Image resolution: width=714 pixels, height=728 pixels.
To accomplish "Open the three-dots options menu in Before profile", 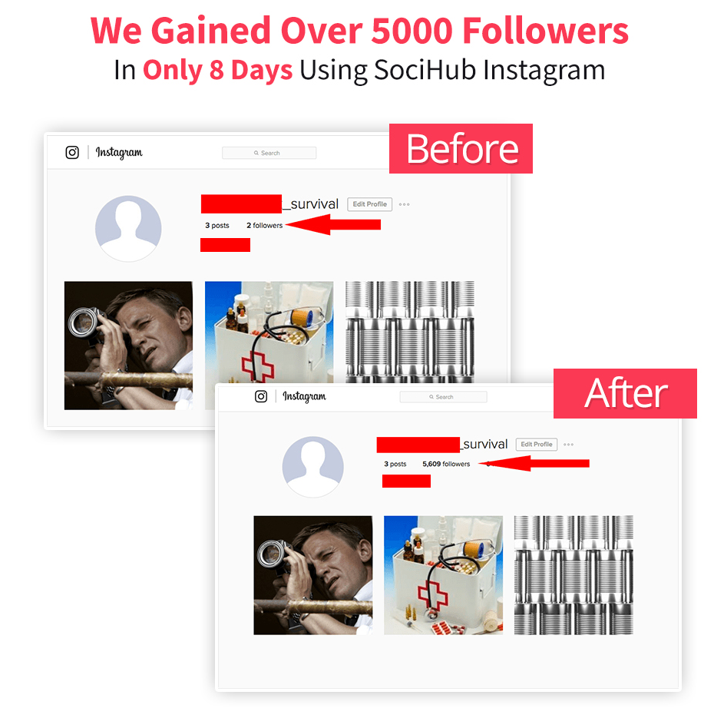I will tap(404, 204).
